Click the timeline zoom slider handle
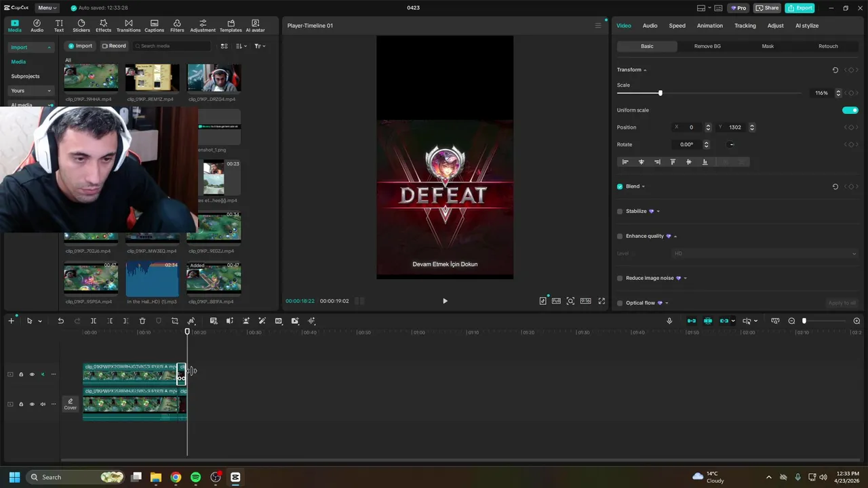 804,321
